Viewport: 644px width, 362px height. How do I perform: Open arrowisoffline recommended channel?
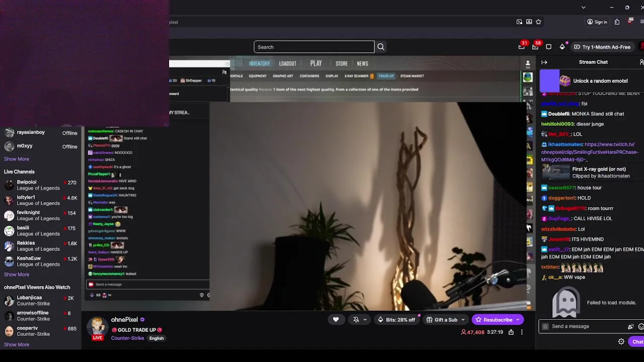(x=40, y=316)
